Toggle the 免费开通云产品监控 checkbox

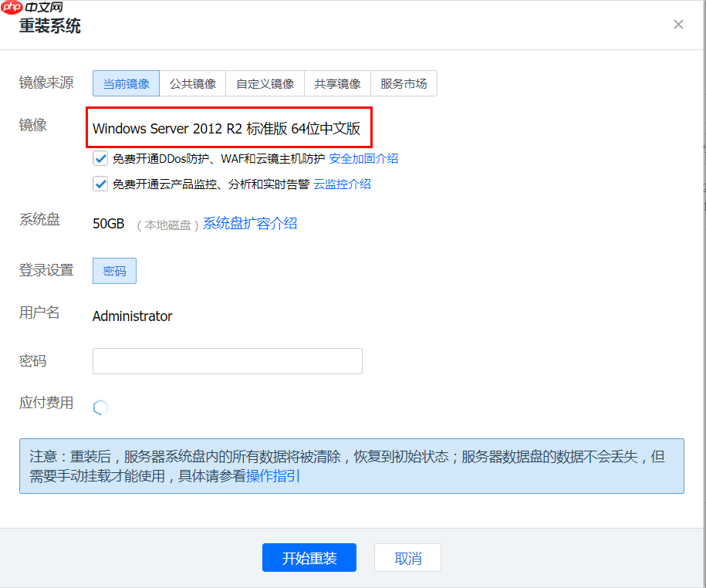click(x=100, y=184)
